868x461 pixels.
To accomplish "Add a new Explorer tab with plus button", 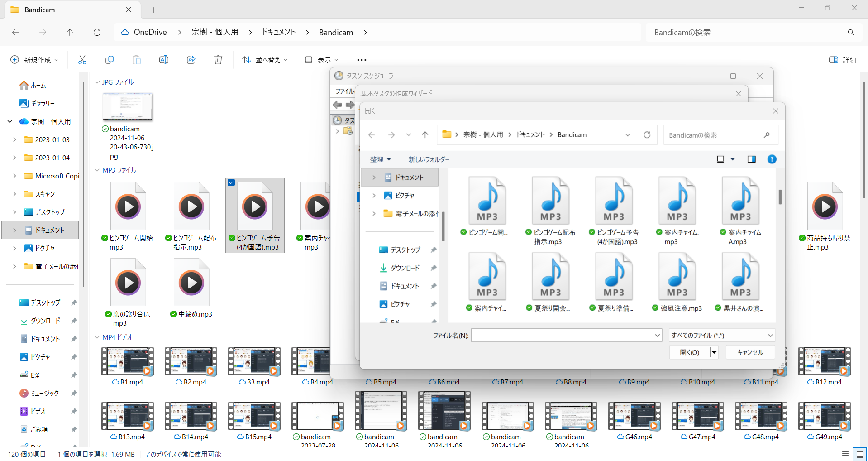I will (x=154, y=10).
